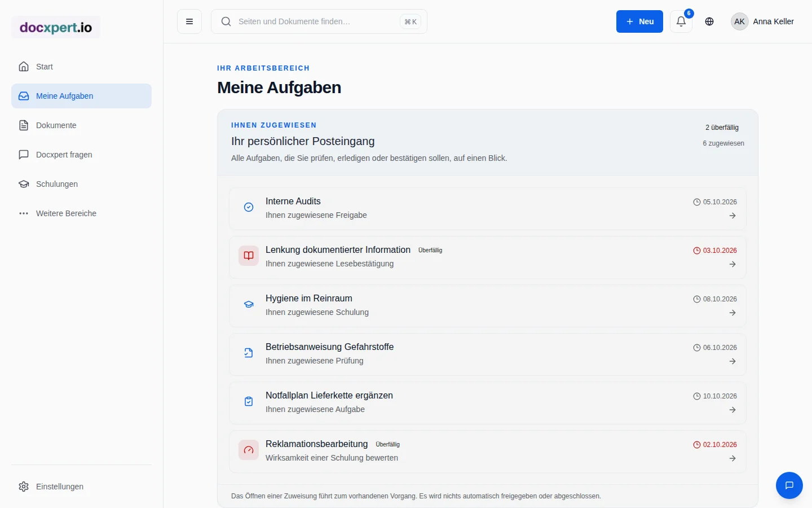Click the magnifier icon in search field
812x508 pixels.
(226, 21)
